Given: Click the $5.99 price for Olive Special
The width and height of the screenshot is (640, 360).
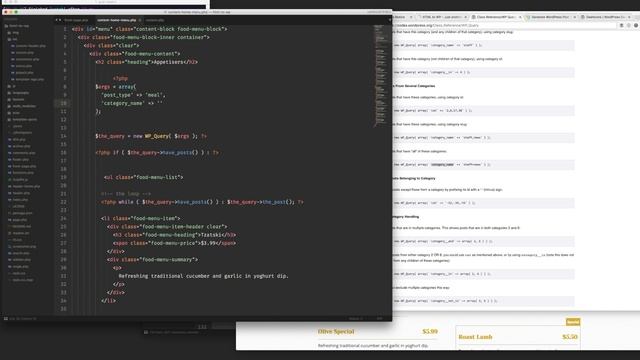Looking at the screenshot, I should click(430, 331).
